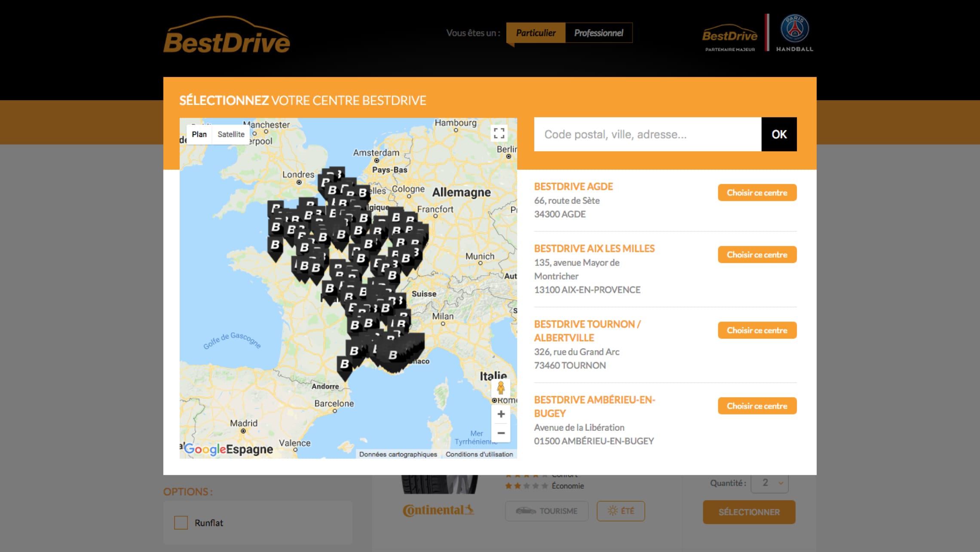The image size is (980, 552).
Task: Open the Quantité dropdown
Action: point(769,483)
